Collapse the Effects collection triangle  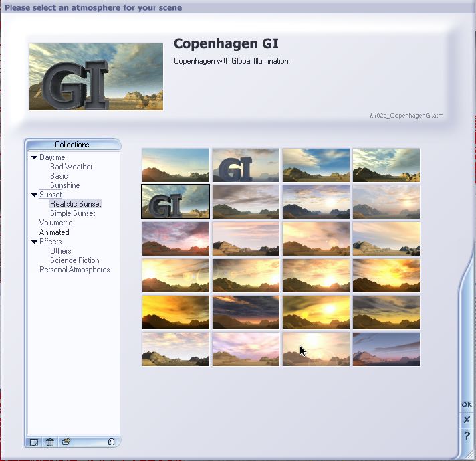[x=34, y=242]
